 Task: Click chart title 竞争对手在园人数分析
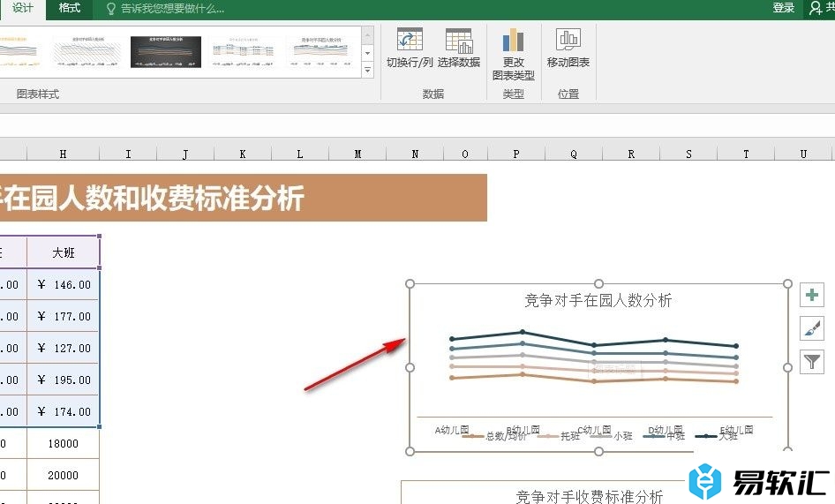(x=598, y=300)
